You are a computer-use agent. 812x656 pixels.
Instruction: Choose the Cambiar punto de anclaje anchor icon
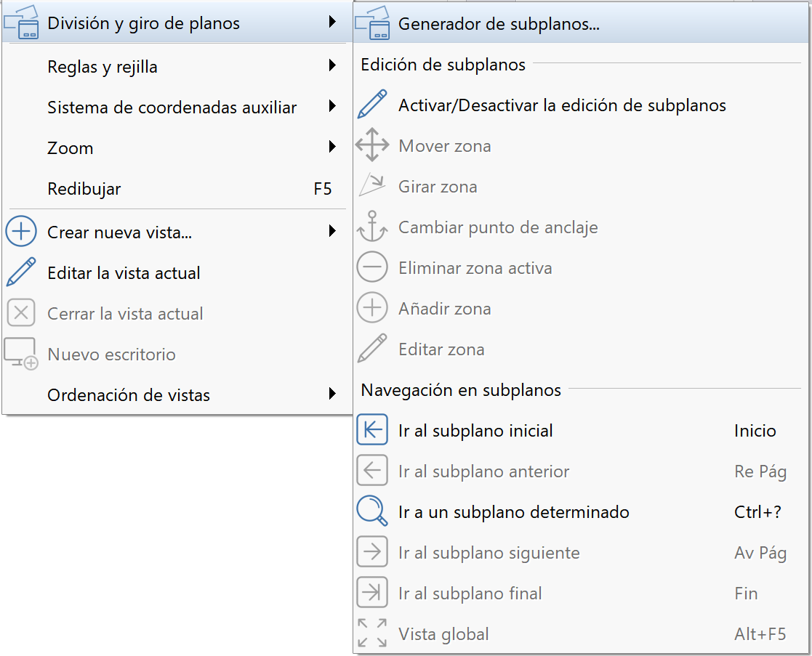point(372,227)
